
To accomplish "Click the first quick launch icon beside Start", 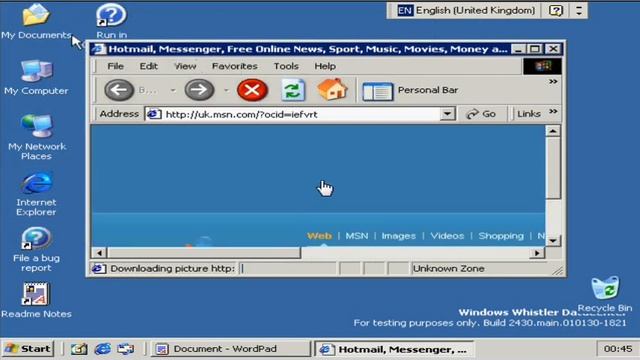I will (x=79, y=349).
